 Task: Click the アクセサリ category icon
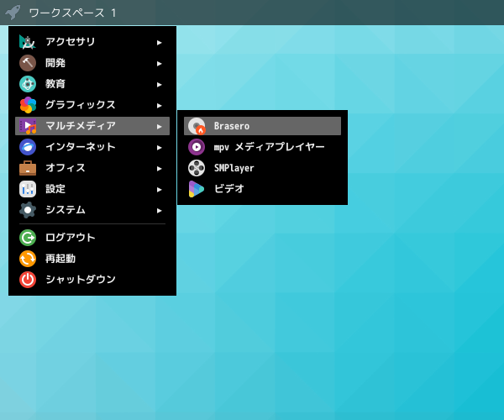(x=28, y=42)
